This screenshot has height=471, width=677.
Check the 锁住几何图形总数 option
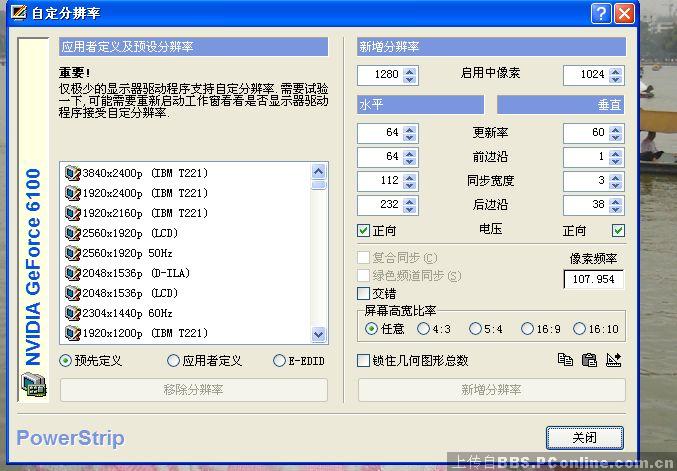pos(364,360)
